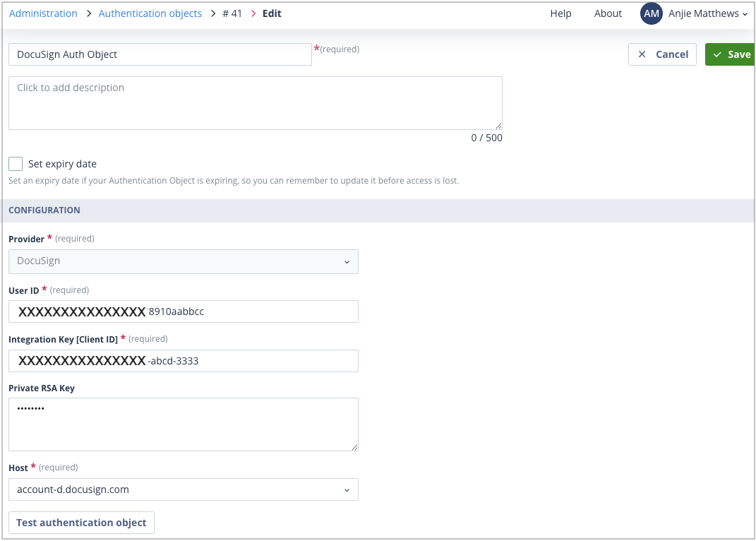Click the Edit breadcrumb text

(272, 13)
